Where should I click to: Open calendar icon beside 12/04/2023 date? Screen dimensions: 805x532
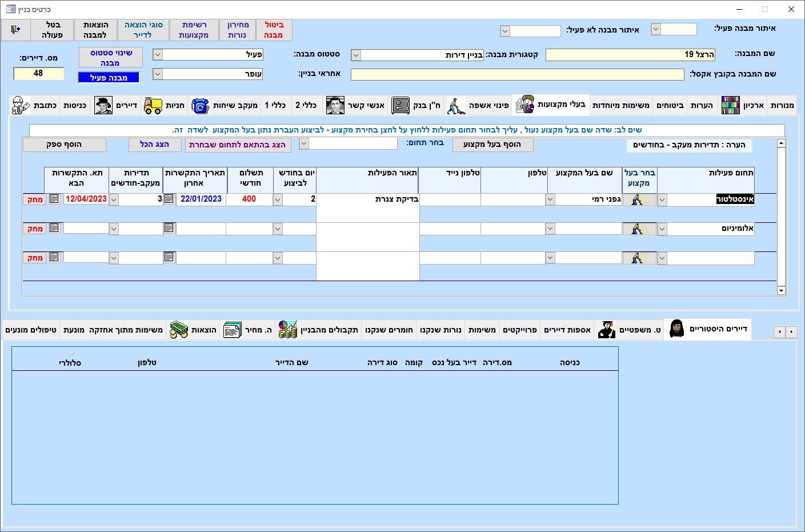click(54, 199)
